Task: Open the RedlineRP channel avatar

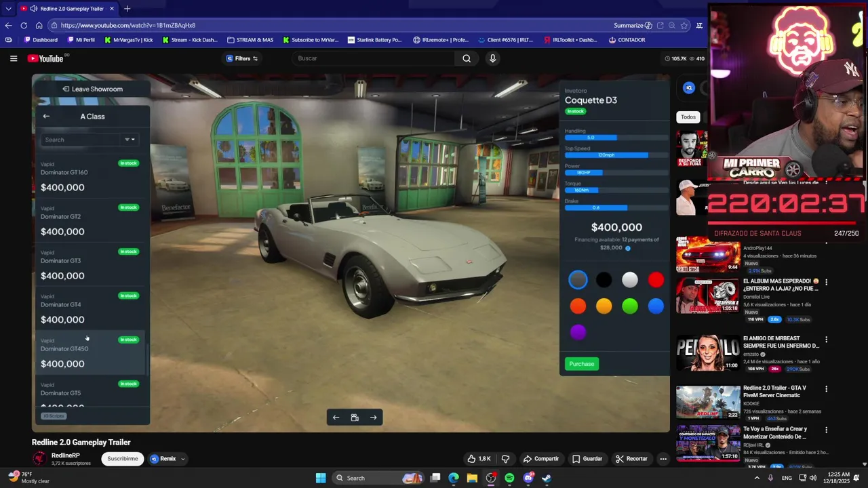Action: [39, 458]
